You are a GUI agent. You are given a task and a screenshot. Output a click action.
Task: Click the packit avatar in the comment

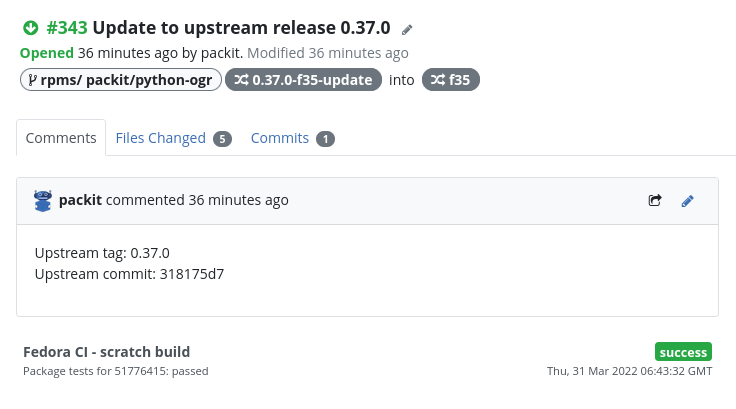(x=43, y=200)
